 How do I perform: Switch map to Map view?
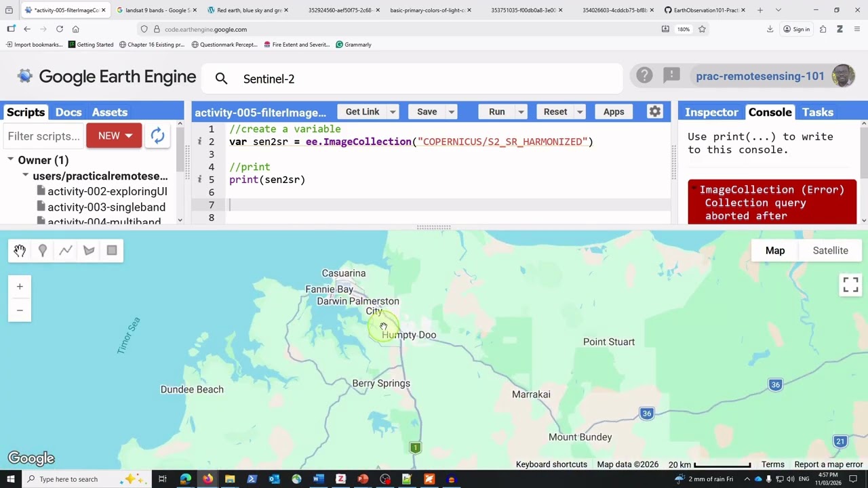[x=775, y=251]
